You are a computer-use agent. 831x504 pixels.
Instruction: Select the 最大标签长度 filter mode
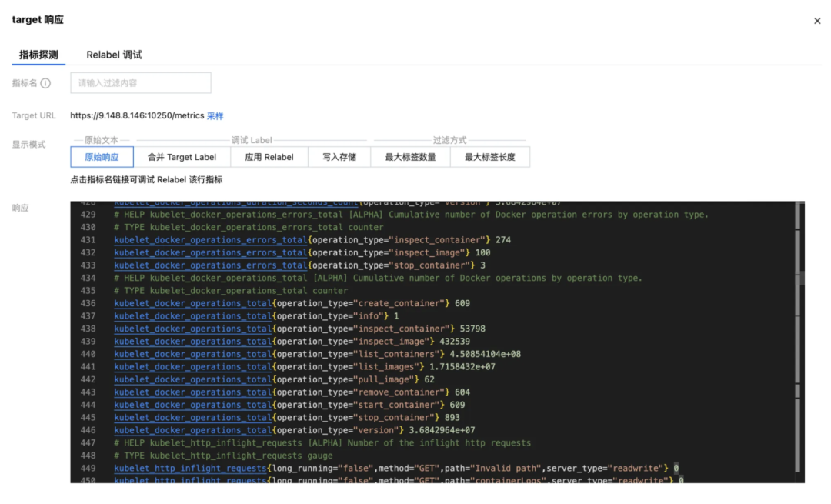point(489,157)
